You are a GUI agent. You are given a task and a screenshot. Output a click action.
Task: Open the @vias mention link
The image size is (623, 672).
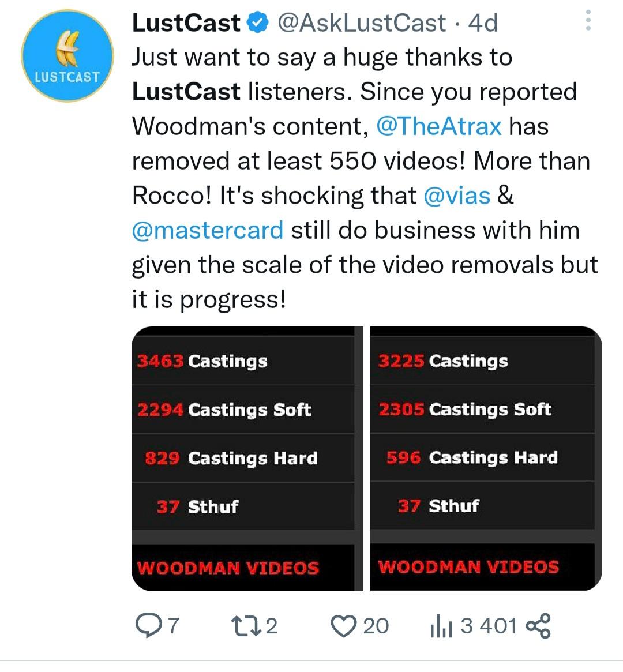[x=456, y=196]
